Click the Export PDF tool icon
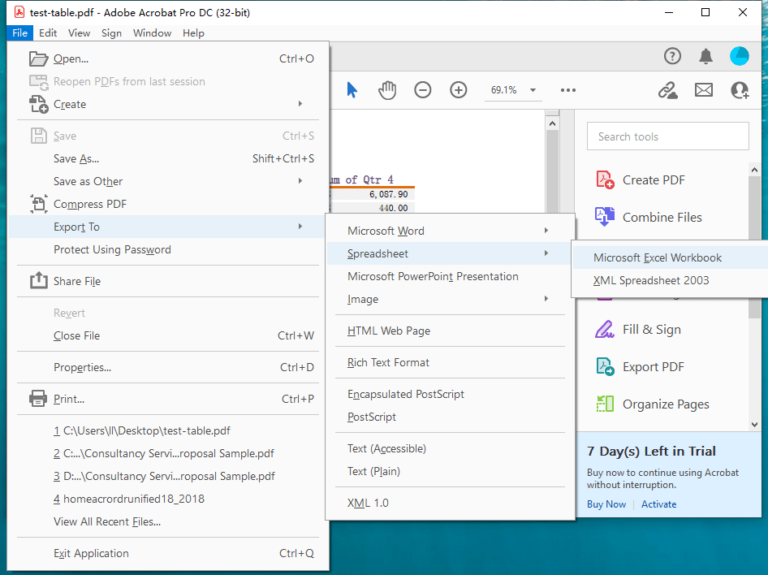768x575 pixels. coord(605,366)
